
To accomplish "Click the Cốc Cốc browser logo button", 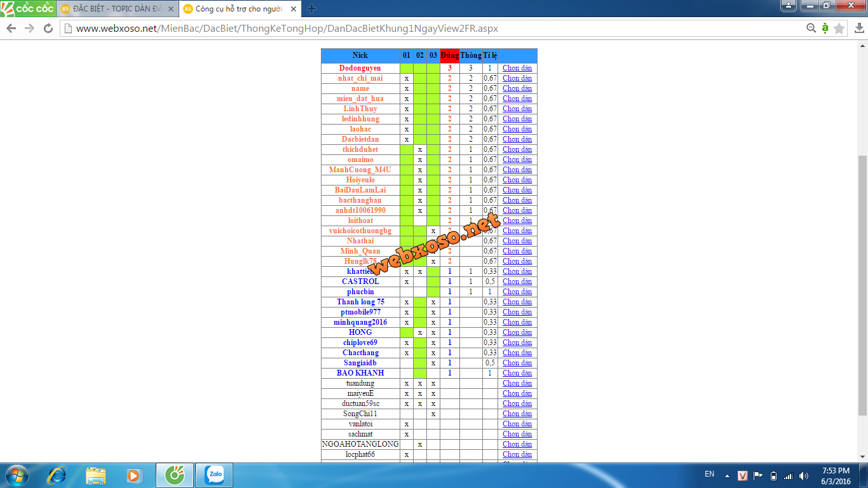I will point(28,8).
